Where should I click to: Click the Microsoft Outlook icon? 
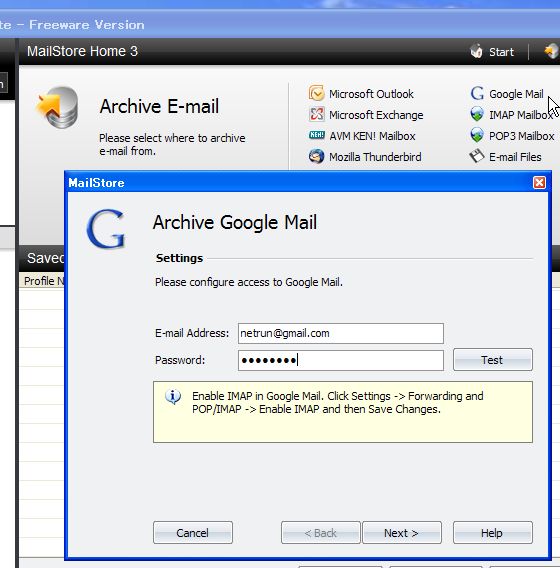tap(316, 93)
